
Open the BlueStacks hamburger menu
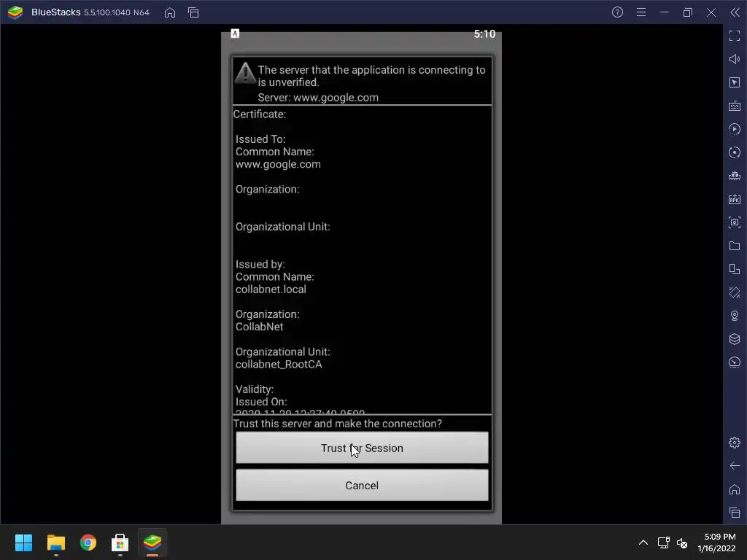click(x=641, y=12)
